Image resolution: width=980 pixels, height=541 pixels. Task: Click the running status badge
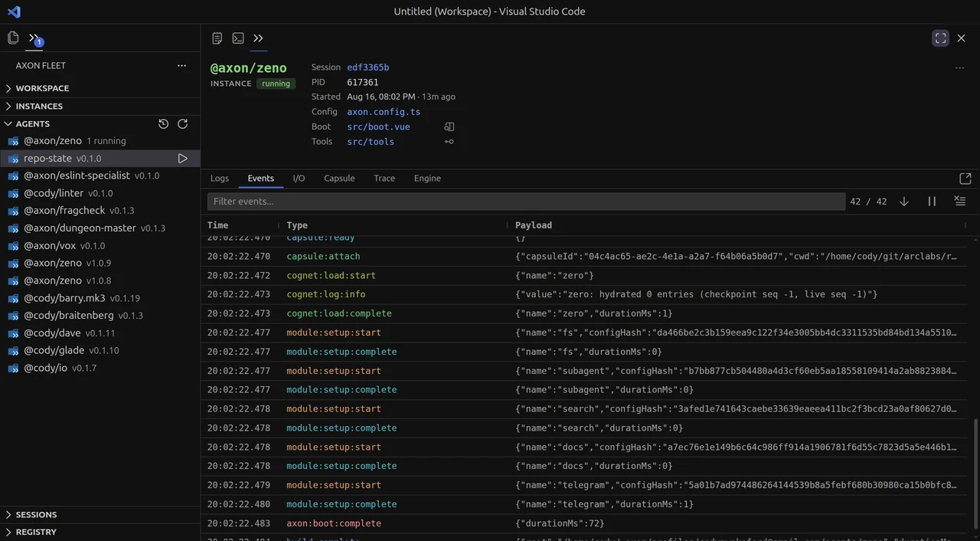click(276, 84)
